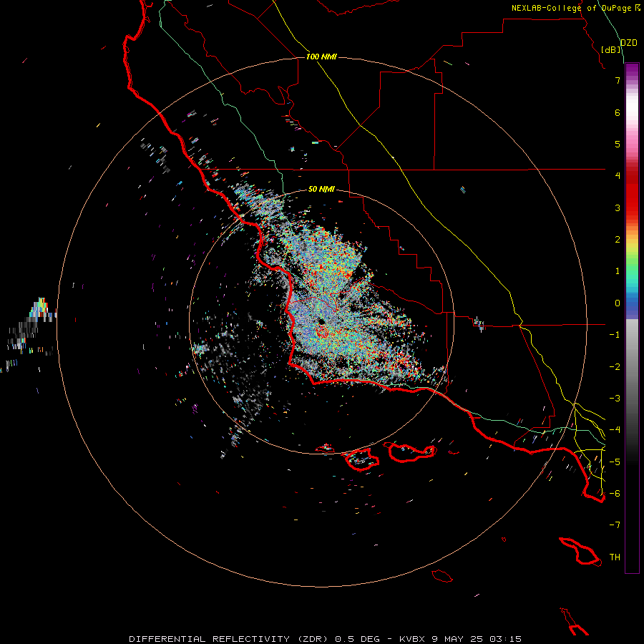The width and height of the screenshot is (644, 644).
Task: Click the red 3 dB band on the color scale
Action: pos(632,208)
